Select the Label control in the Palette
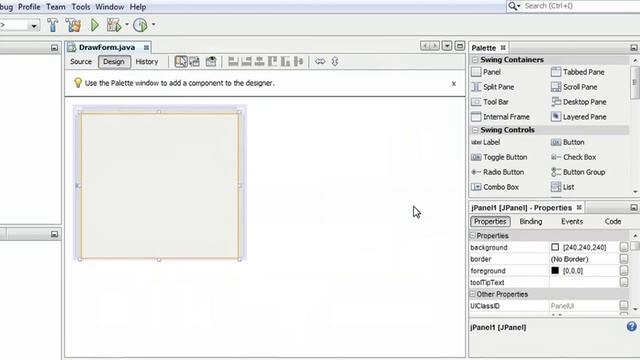The height and width of the screenshot is (360, 640). pos(486,142)
